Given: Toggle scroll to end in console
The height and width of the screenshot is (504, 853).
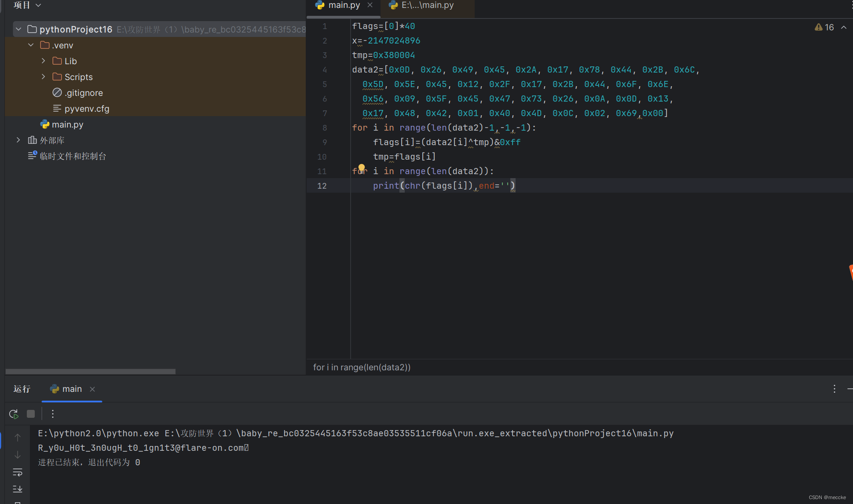Looking at the screenshot, I should tap(18, 489).
